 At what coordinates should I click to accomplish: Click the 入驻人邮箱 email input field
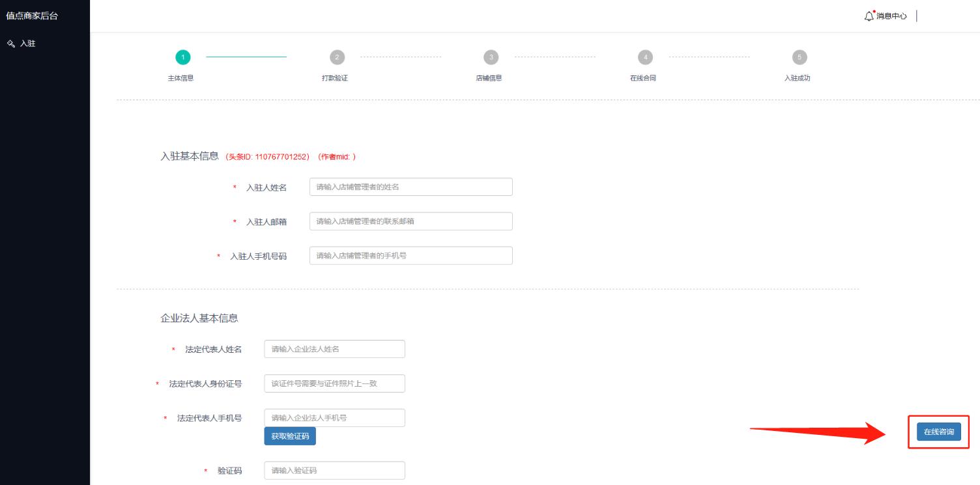(x=411, y=221)
